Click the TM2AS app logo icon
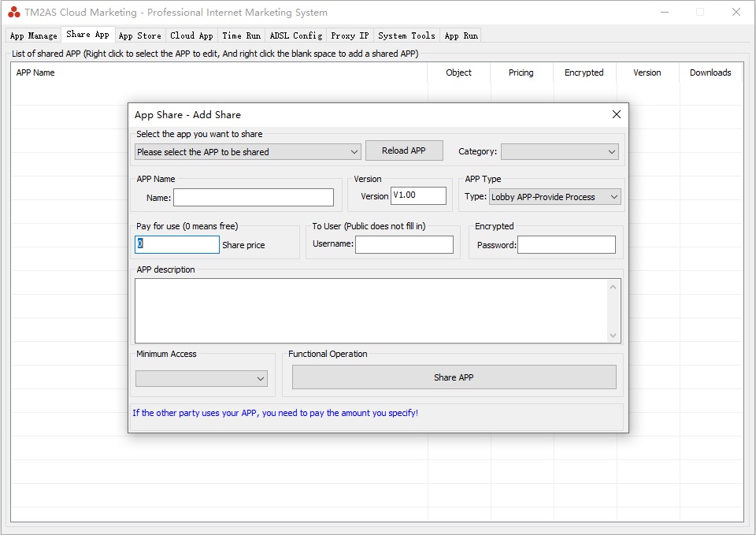 coord(14,12)
